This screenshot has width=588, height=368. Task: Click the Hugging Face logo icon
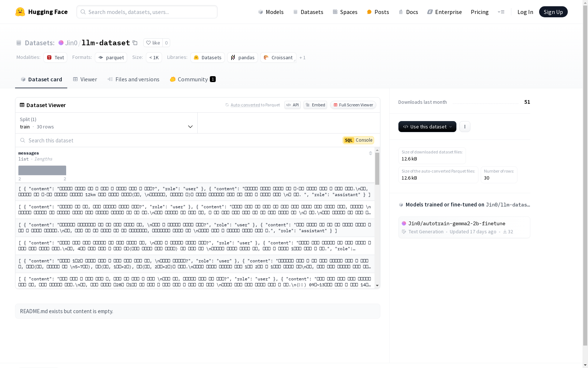click(20, 12)
